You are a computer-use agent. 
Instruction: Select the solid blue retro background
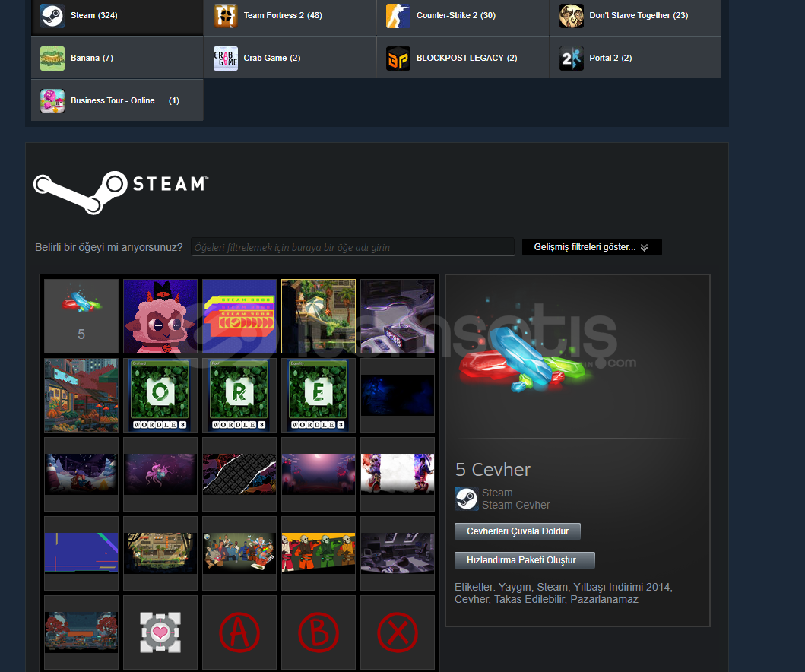point(81,553)
